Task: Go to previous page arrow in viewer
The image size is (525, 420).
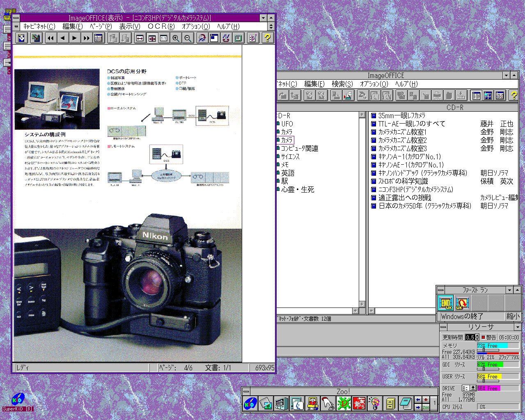Action: 62,38
